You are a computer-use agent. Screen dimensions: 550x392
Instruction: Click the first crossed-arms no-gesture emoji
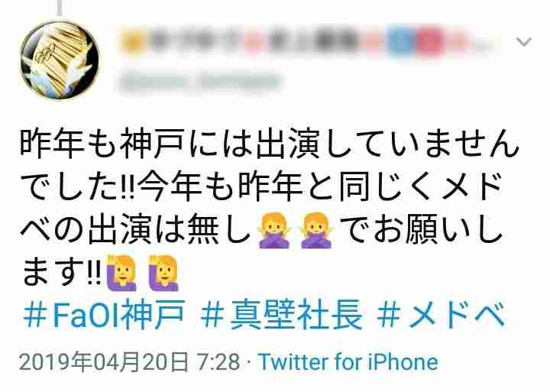[x=274, y=230]
